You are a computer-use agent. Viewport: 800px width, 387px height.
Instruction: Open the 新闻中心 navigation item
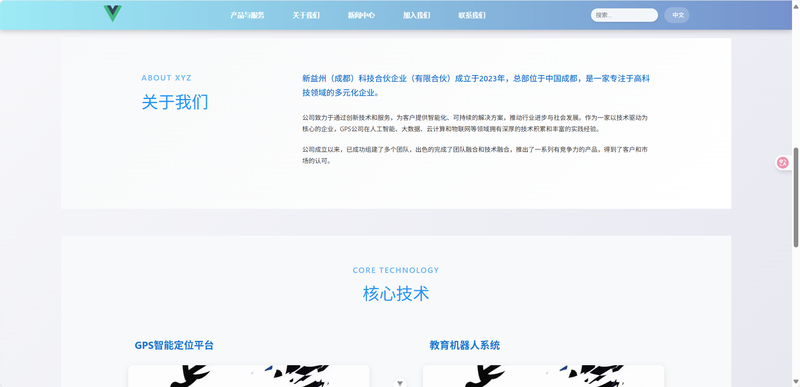click(361, 15)
